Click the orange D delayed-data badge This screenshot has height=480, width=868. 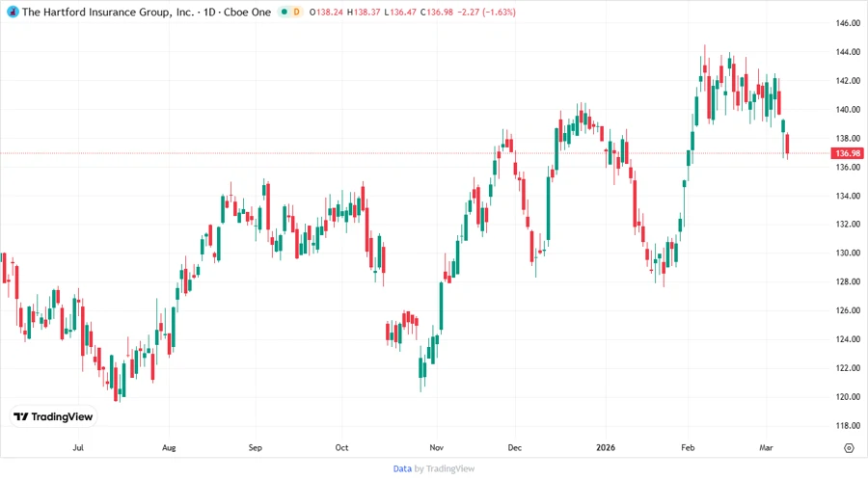[x=296, y=12]
